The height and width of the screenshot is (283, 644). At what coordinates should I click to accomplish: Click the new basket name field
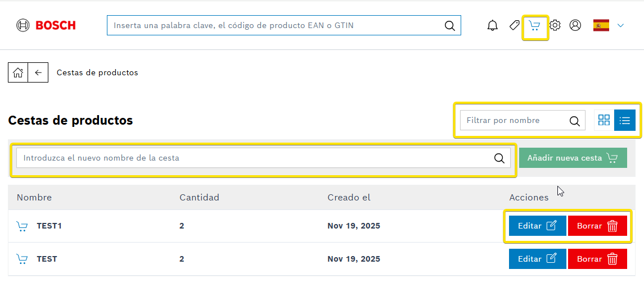click(x=253, y=158)
